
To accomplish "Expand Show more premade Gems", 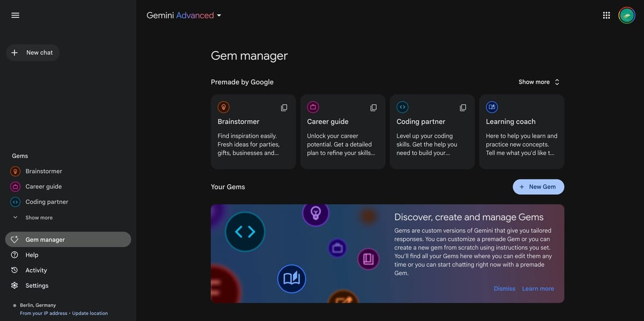I will (538, 81).
